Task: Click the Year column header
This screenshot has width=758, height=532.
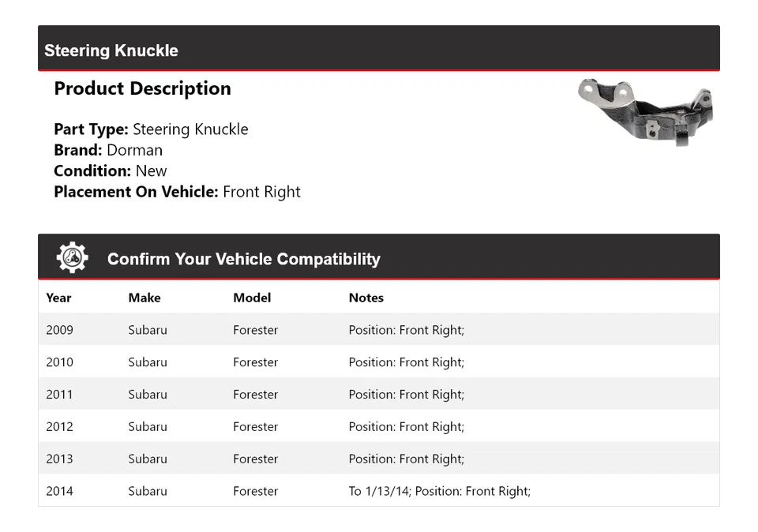Action: [58, 298]
